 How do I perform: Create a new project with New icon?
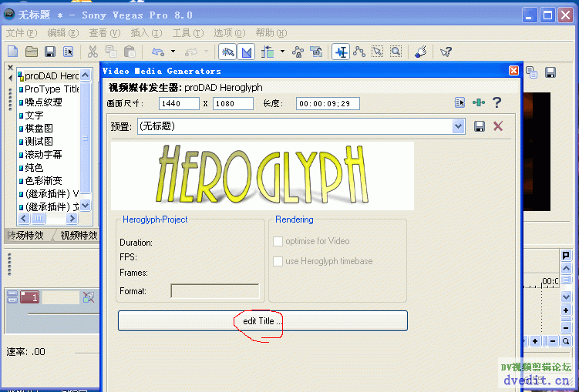[12, 52]
